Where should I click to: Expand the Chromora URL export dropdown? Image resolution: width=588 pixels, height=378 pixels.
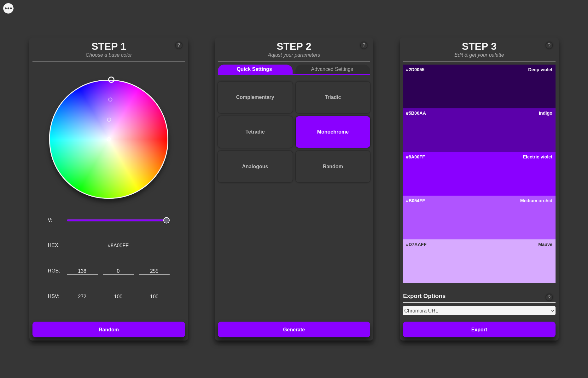click(479, 311)
